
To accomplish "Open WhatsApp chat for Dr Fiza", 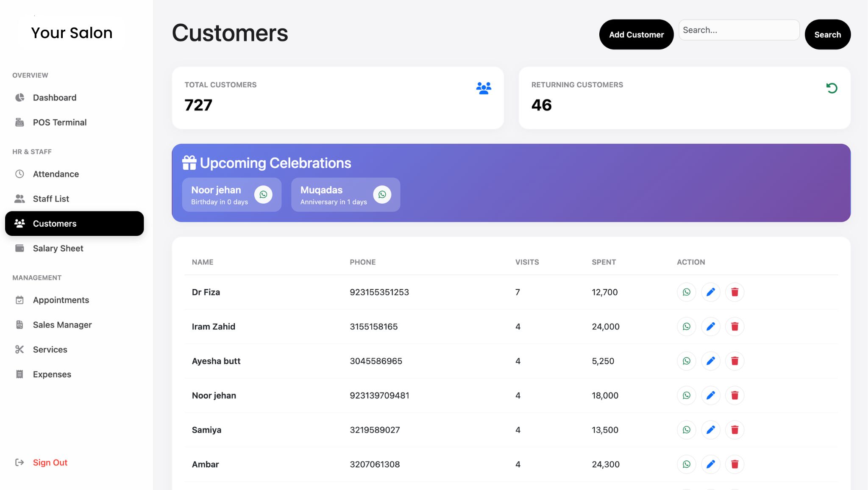I will click(x=686, y=292).
